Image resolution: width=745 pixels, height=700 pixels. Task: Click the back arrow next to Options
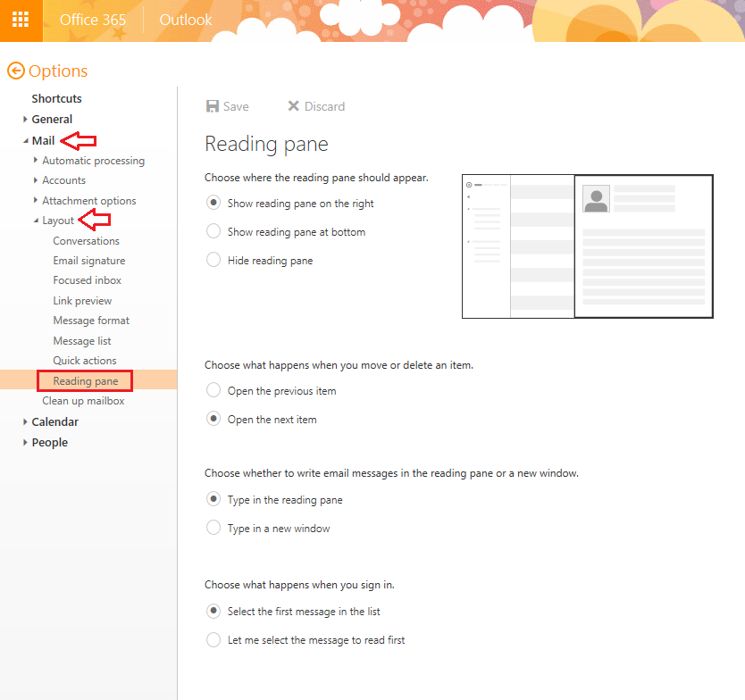point(16,71)
